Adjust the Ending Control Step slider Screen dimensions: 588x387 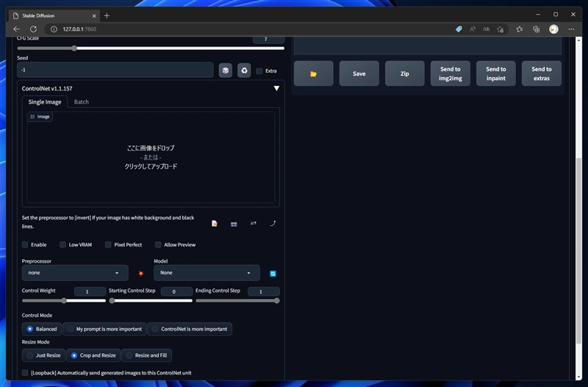pyautogui.click(x=237, y=301)
